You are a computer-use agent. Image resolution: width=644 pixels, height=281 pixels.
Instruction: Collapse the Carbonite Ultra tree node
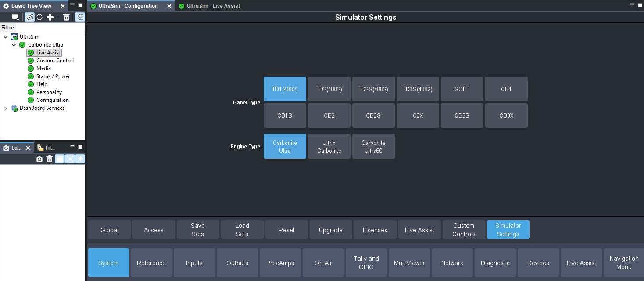(14, 45)
